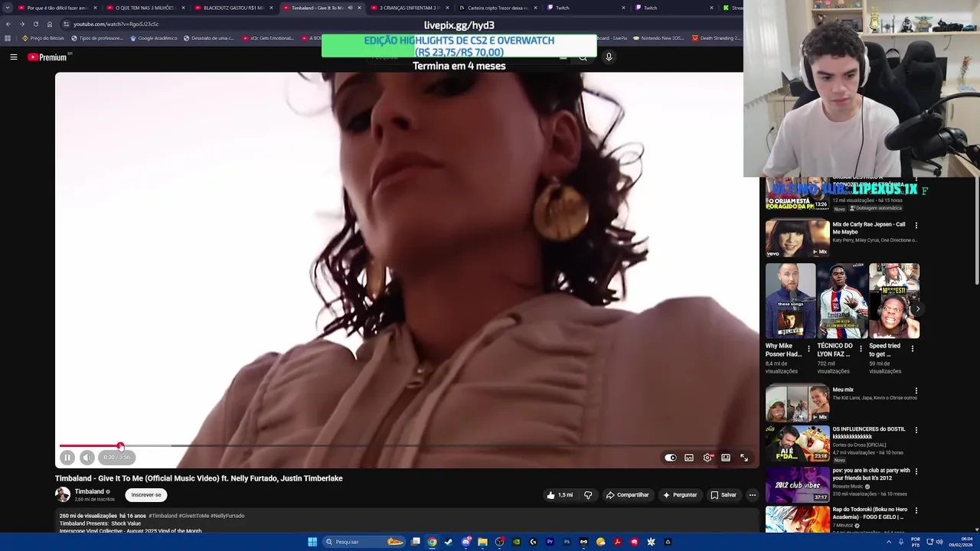Open the Google Acadêmico bookmark
Image resolution: width=980 pixels, height=551 pixels.
[x=153, y=38]
